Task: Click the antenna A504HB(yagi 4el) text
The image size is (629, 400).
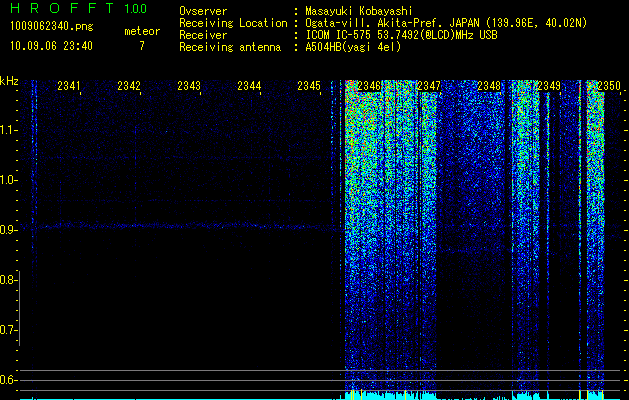Action: [353, 47]
